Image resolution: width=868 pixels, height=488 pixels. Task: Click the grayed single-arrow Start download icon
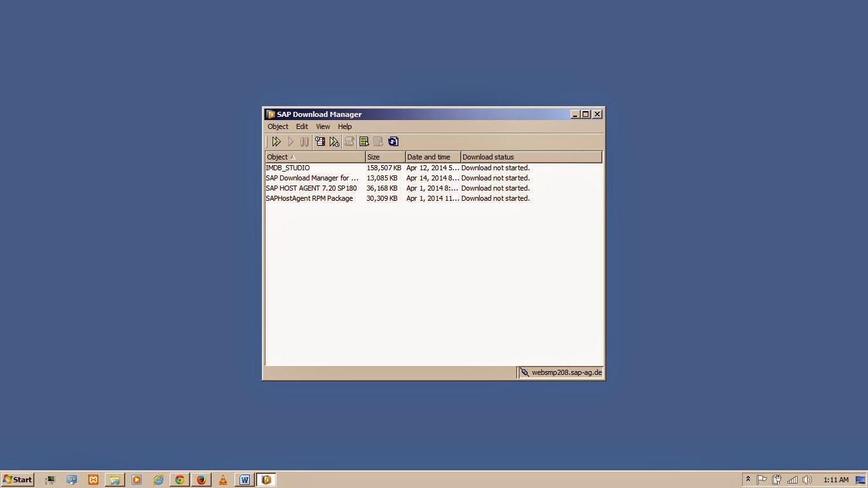[291, 142]
